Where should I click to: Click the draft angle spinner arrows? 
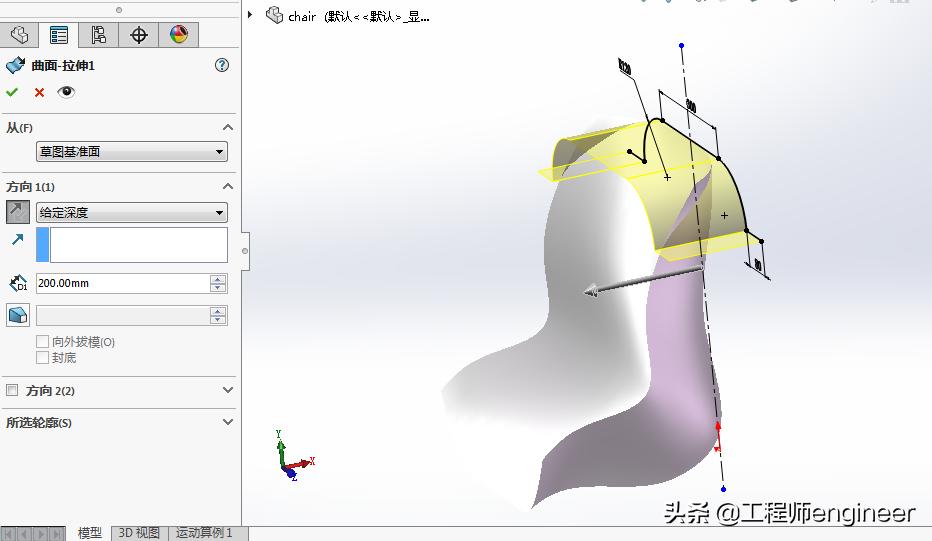tap(218, 315)
